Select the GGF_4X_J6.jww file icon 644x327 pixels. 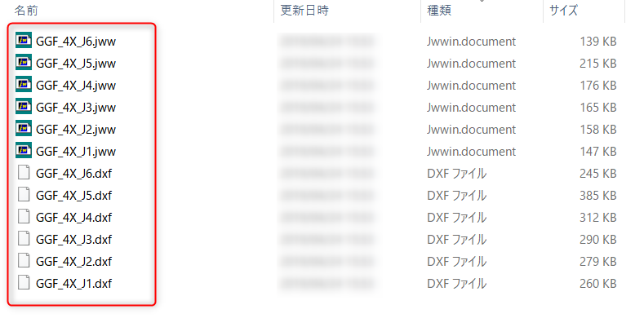click(24, 41)
